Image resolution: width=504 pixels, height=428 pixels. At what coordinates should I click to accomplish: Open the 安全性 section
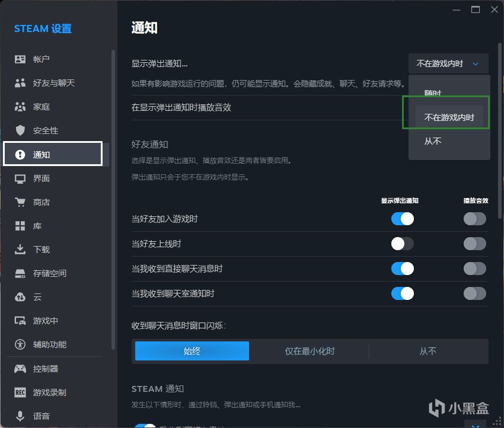coord(56,130)
